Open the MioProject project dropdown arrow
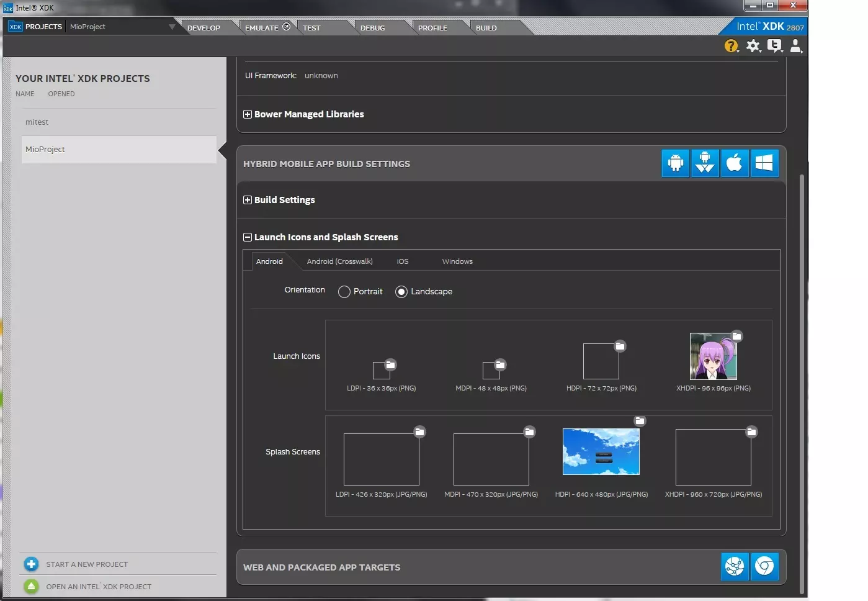 [172, 27]
